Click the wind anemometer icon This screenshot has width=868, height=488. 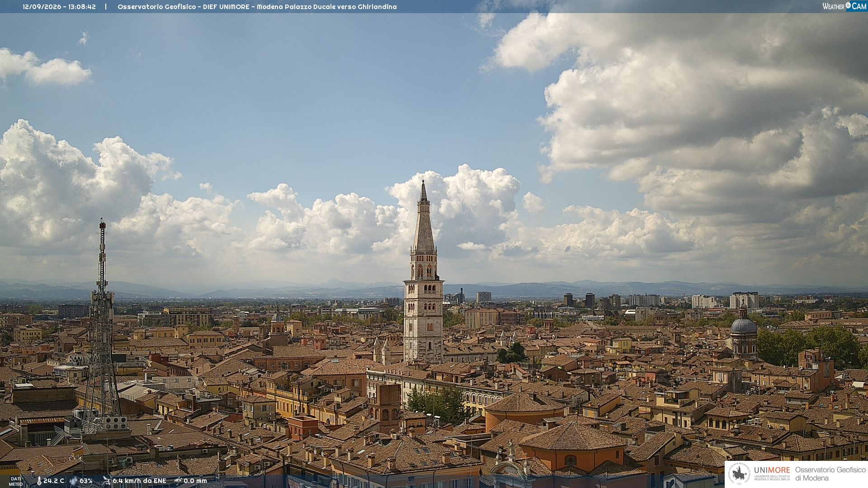[x=107, y=481]
